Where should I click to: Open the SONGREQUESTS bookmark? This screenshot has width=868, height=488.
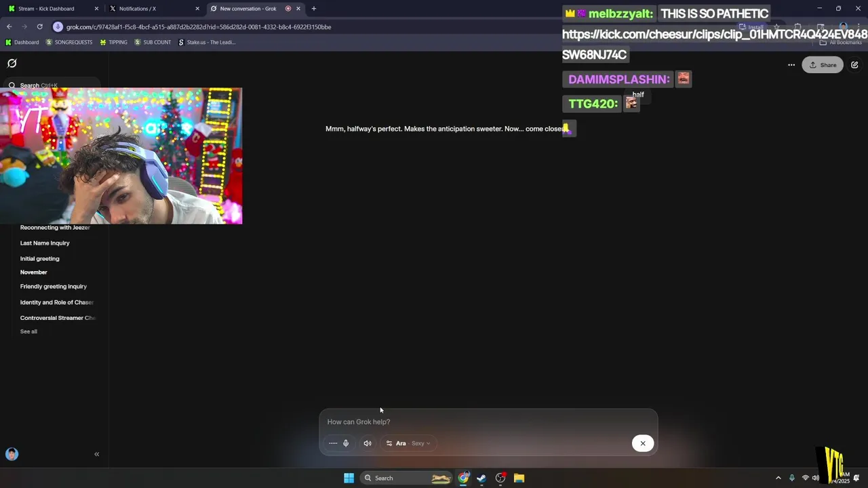coord(68,42)
